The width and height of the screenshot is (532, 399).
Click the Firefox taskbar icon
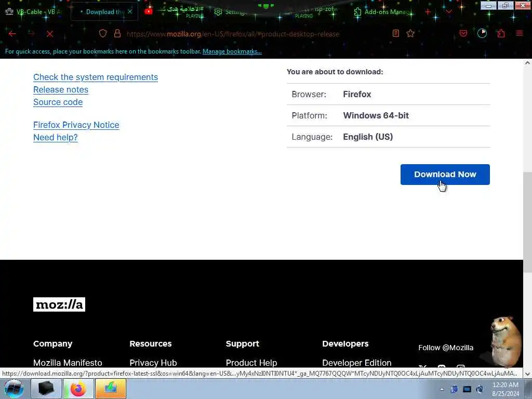78,389
